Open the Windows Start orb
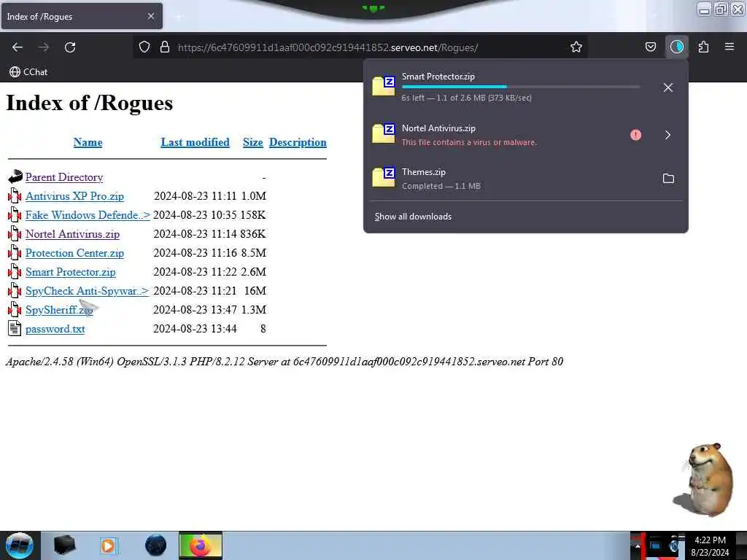 pyautogui.click(x=20, y=545)
